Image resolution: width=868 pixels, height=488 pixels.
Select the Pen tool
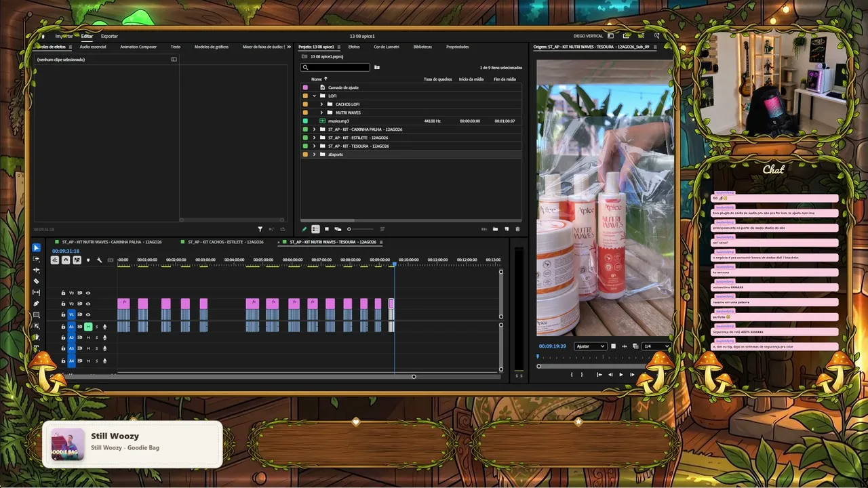[37, 304]
